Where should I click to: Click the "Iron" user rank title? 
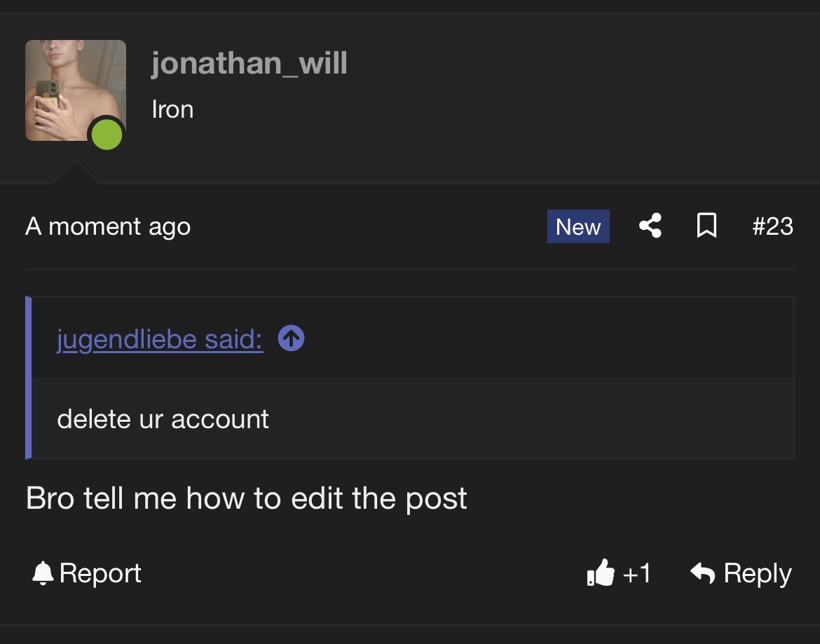(172, 110)
